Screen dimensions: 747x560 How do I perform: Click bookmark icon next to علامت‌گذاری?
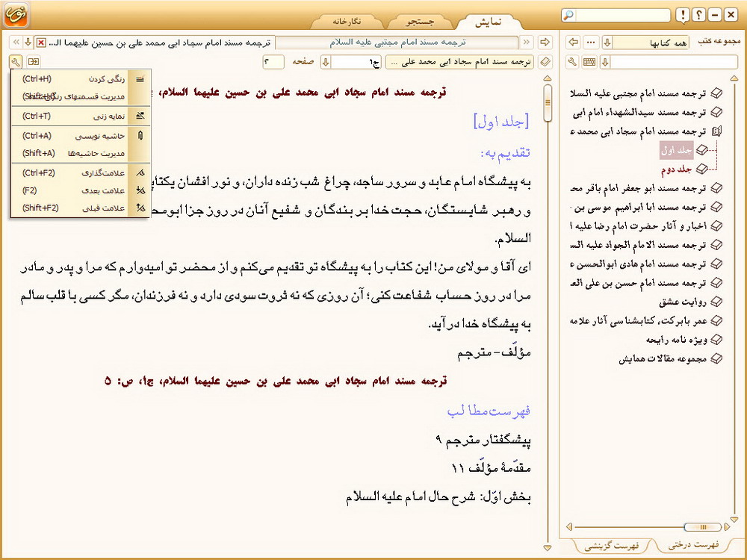click(x=140, y=173)
